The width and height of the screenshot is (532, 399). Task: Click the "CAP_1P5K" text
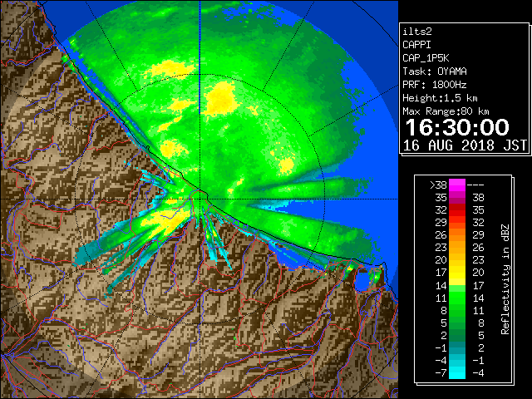(426, 58)
